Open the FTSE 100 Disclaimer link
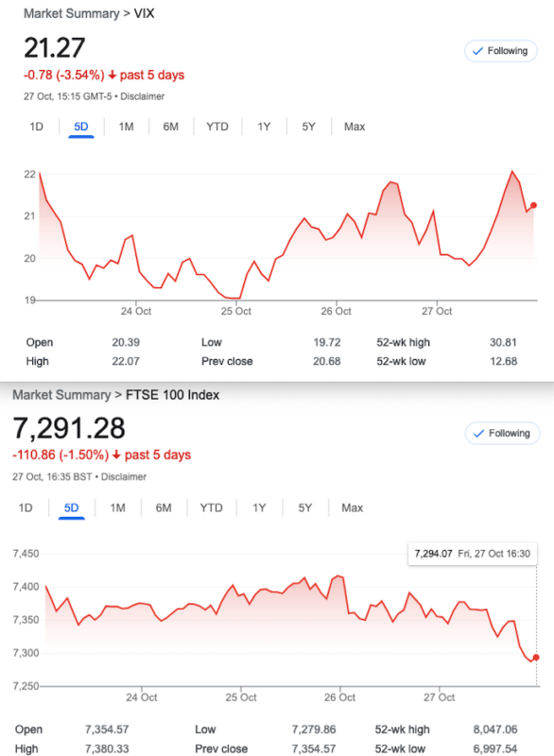Viewport: 554px width, 756px height. 124,477
